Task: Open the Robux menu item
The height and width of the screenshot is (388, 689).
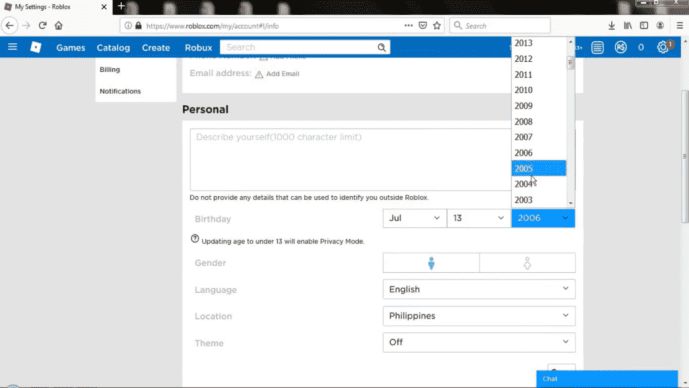Action: [198, 47]
